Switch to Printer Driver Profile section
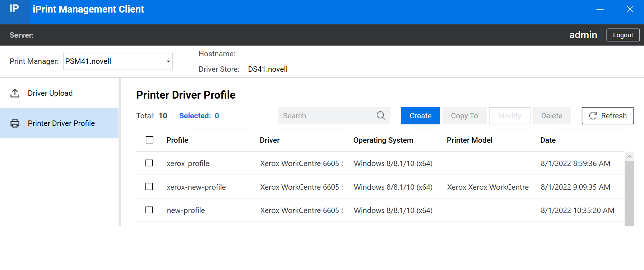 pos(61,123)
